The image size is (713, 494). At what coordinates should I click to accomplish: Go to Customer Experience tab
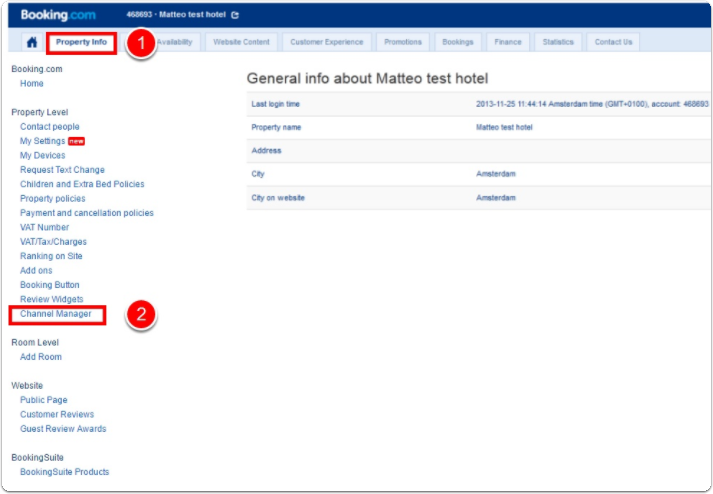click(x=326, y=42)
